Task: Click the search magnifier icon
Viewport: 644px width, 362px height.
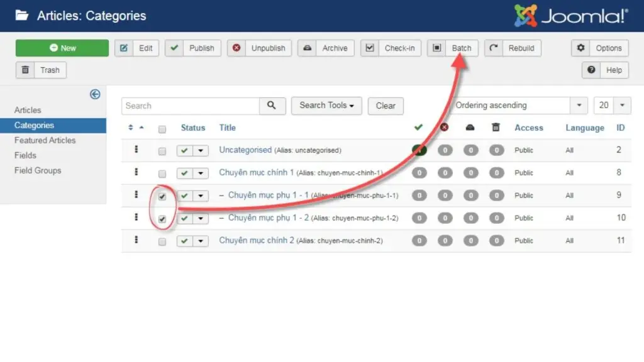Action: tap(272, 106)
